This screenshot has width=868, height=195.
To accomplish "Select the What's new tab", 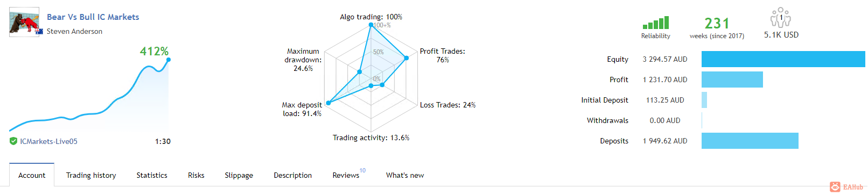I will point(405,175).
